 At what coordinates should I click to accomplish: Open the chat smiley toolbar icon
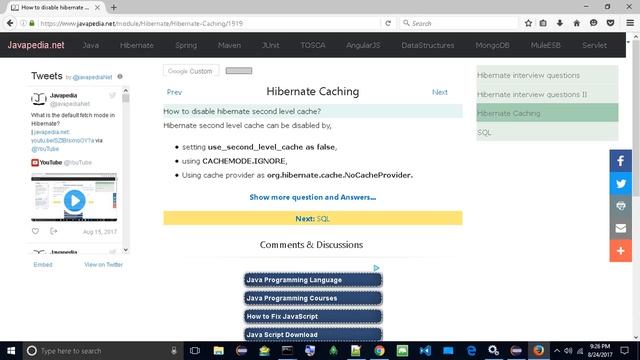(593, 23)
